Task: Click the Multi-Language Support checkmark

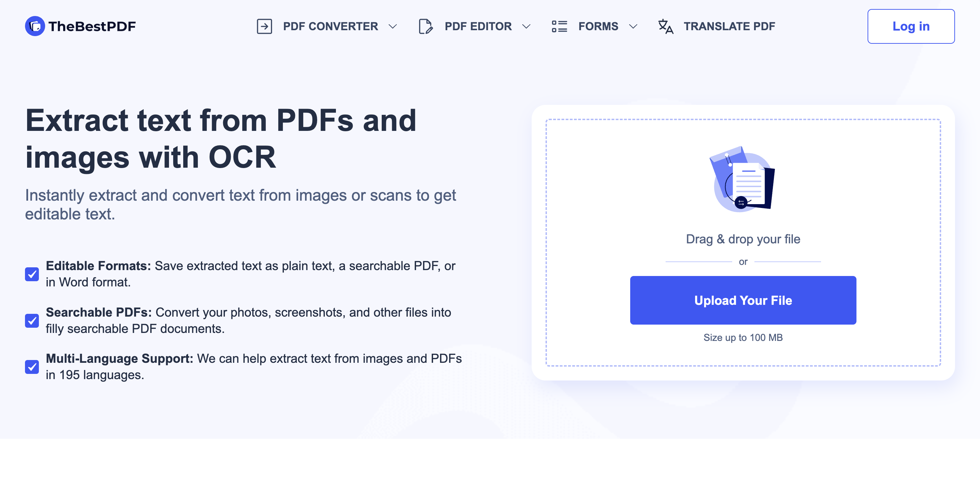Action: 32,367
